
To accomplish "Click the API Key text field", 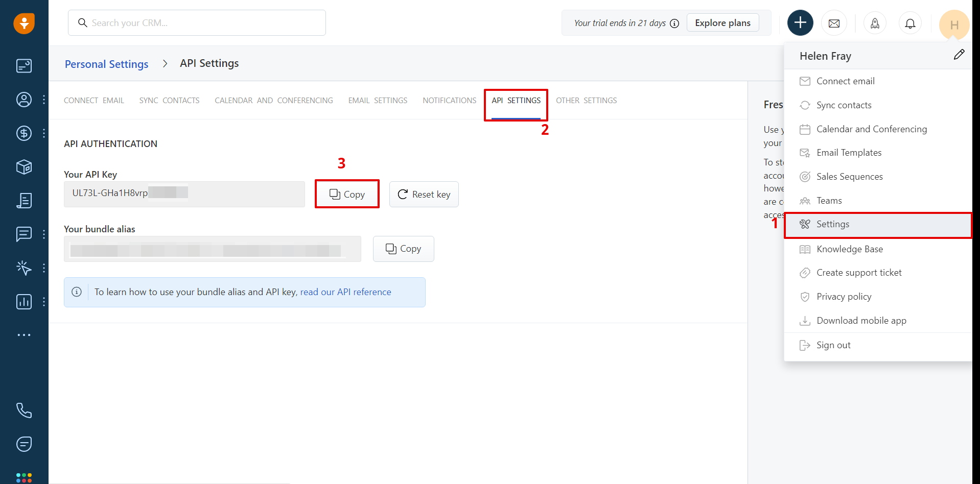I will 184,194.
